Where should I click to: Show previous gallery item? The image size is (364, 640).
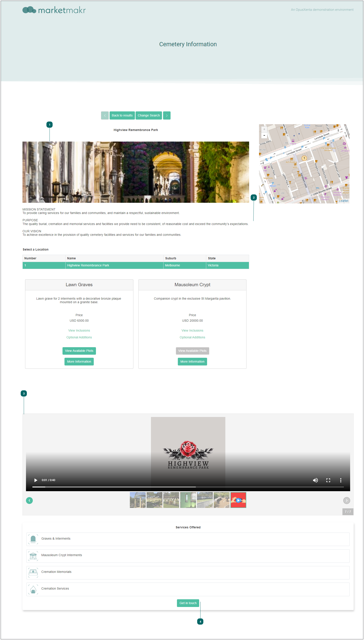click(x=29, y=500)
